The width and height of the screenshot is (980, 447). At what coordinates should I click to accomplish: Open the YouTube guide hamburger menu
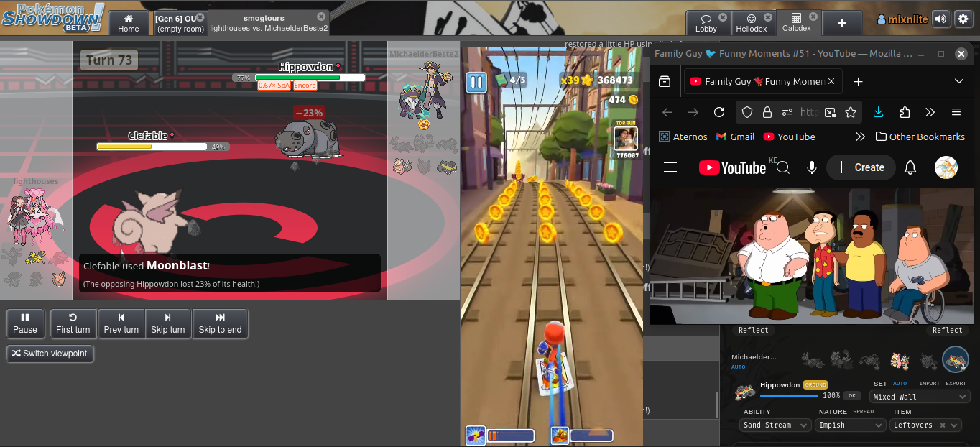(670, 167)
